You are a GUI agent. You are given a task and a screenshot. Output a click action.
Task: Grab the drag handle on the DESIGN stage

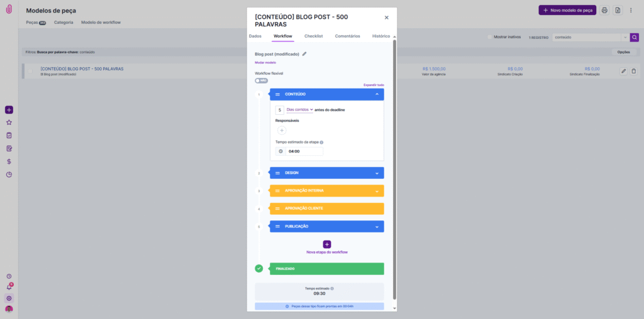pos(277,173)
